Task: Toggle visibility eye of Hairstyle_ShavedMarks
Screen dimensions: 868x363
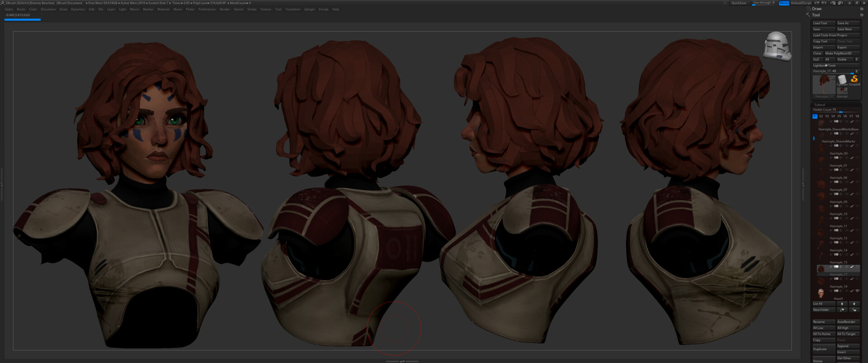Action: (x=858, y=134)
